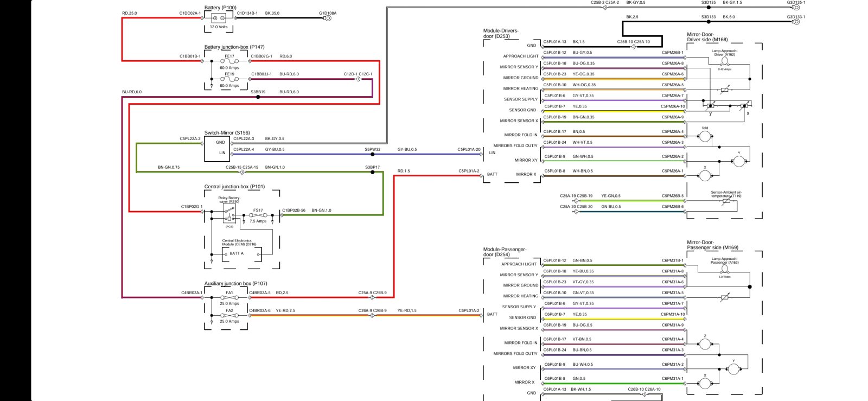Click the G3D135-1 ground terminal

796,7
